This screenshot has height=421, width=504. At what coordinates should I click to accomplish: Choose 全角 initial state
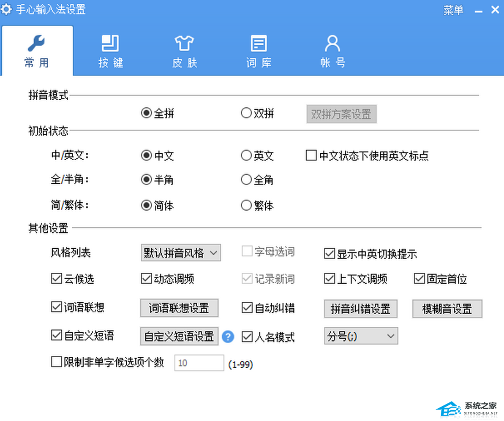coord(246,179)
